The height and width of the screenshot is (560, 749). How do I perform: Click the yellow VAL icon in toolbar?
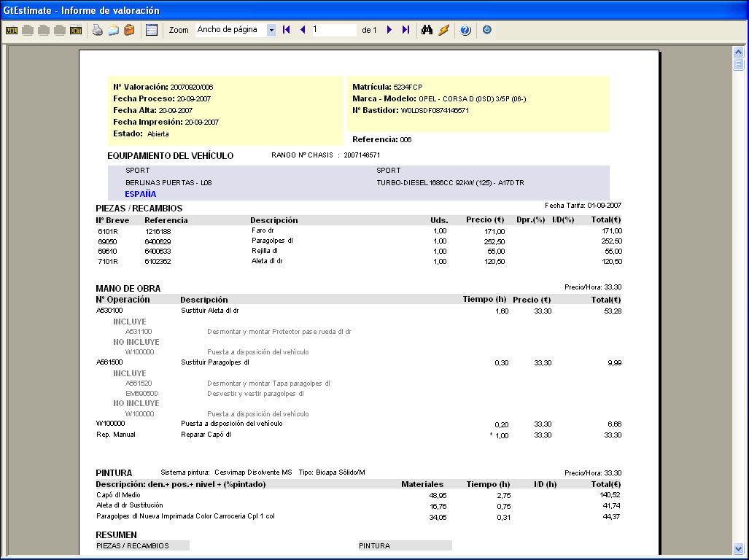click(x=12, y=31)
